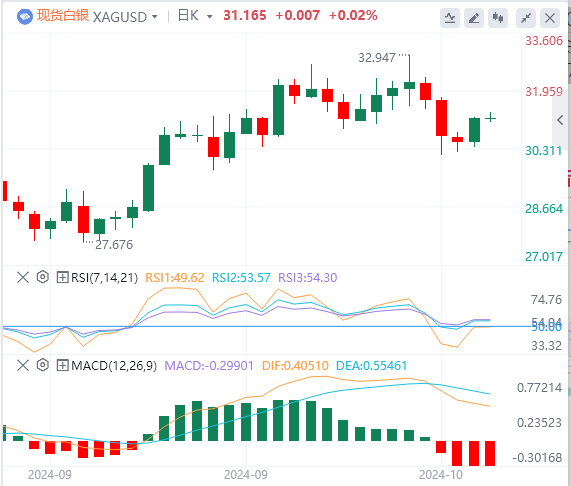Open RSI indicator settings gear

(43, 277)
